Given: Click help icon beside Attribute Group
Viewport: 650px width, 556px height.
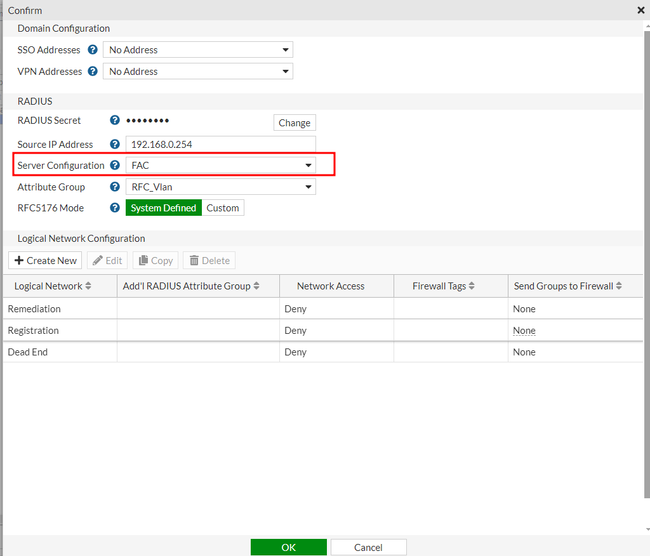Looking at the screenshot, I should click(115, 187).
